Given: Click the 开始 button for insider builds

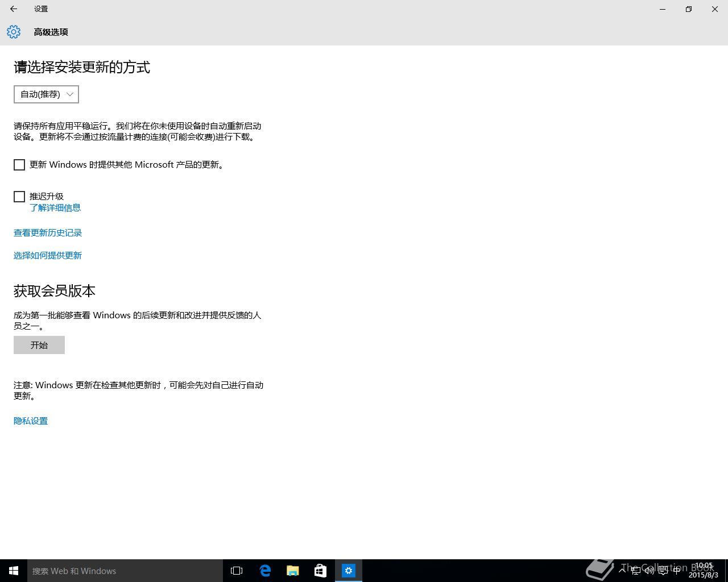Looking at the screenshot, I should pos(39,345).
